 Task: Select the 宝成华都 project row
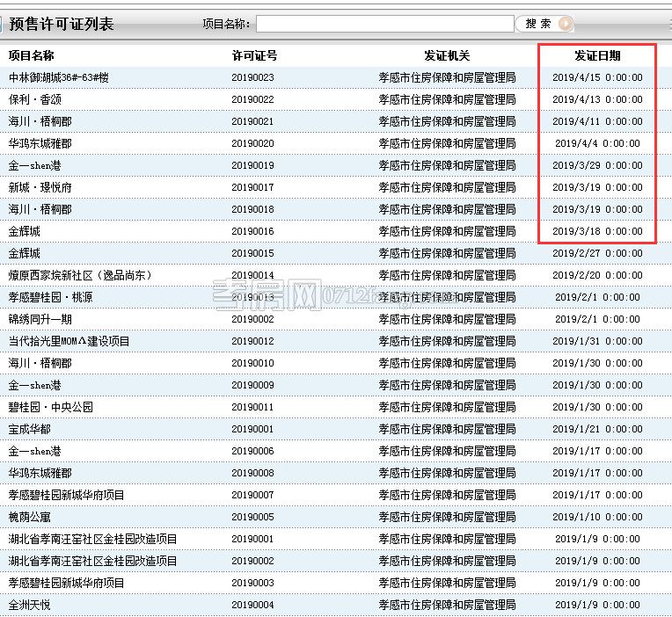tap(30, 429)
